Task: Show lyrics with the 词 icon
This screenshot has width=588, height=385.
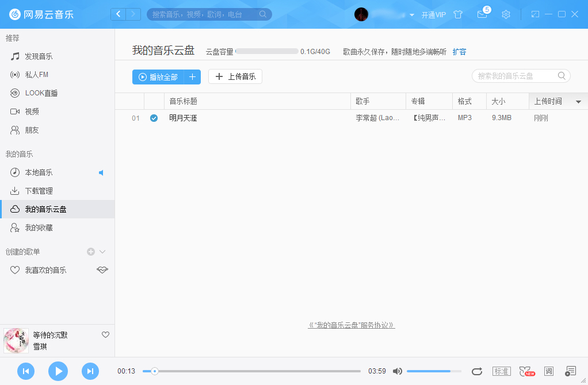Action: [x=548, y=371]
